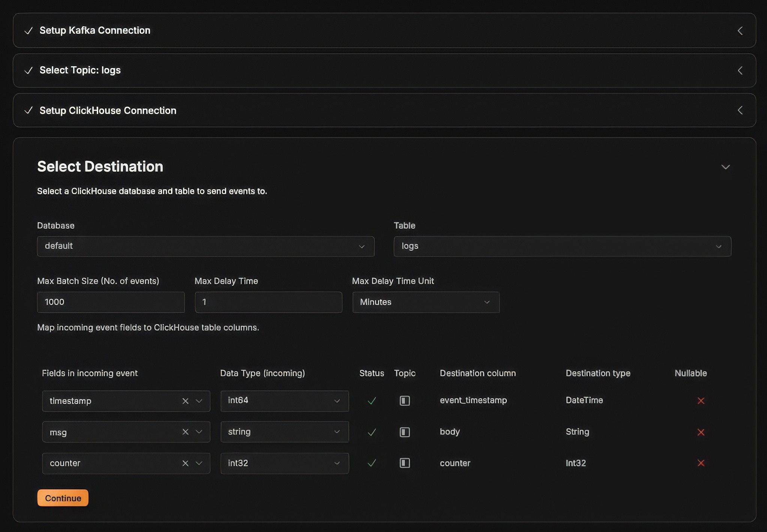Clear the msg field selection
This screenshot has height=532, width=767.
[185, 432]
